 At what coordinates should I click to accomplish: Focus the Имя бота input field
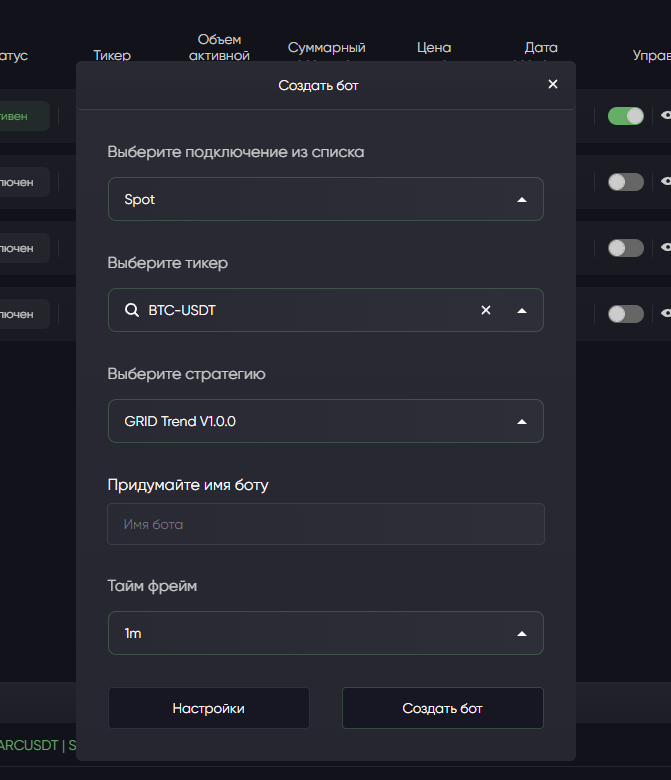coord(326,524)
